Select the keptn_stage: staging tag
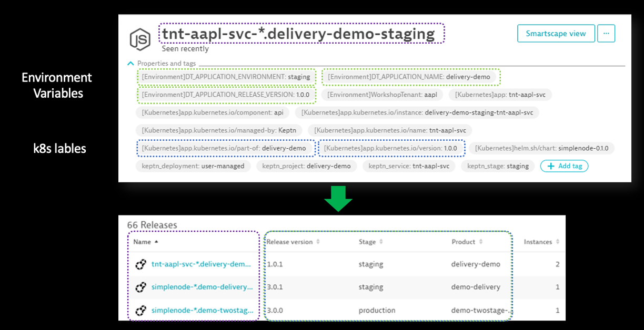The image size is (644, 330). pos(498,166)
